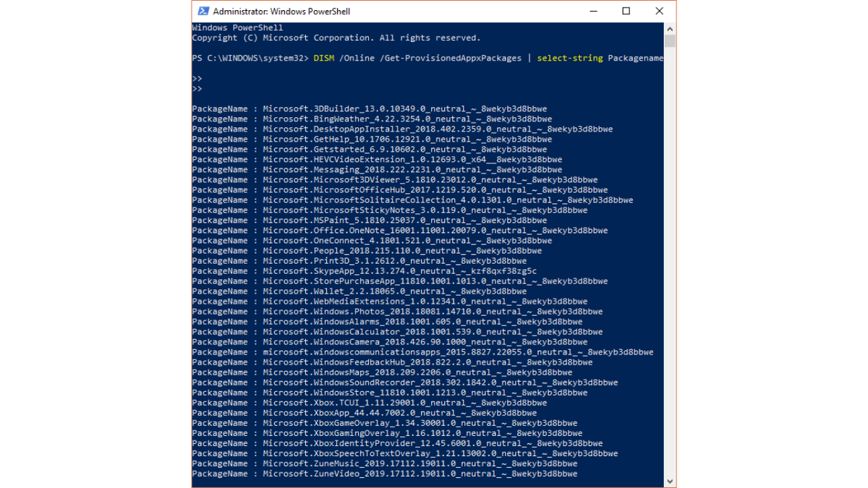The height and width of the screenshot is (488, 868).
Task: Select the Microsoft.Office.OneNote package line
Action: click(x=400, y=230)
